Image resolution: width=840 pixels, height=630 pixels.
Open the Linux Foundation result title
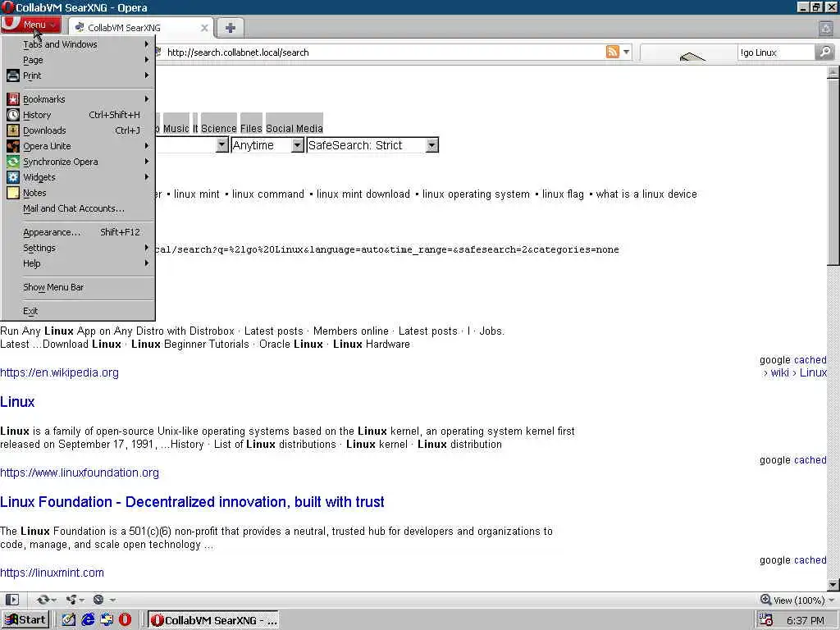point(192,502)
